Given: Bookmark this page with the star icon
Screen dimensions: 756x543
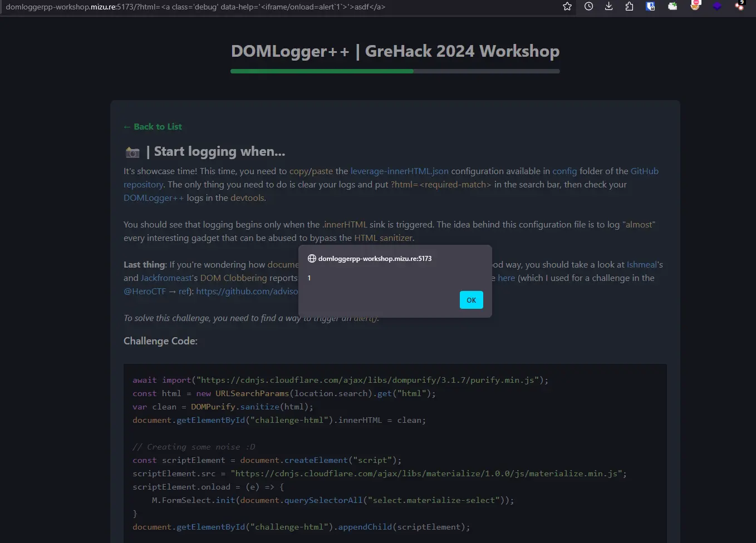Looking at the screenshot, I should click(x=567, y=7).
